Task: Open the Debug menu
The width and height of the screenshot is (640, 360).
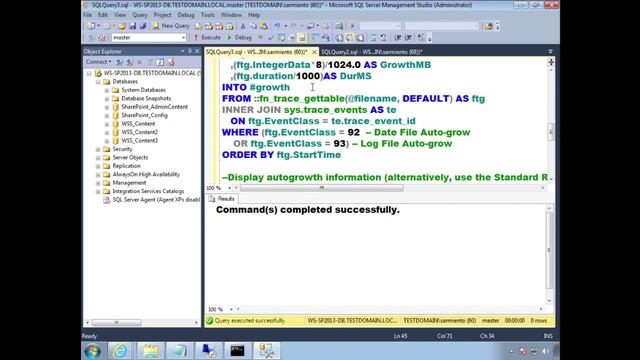Action: 186,15
